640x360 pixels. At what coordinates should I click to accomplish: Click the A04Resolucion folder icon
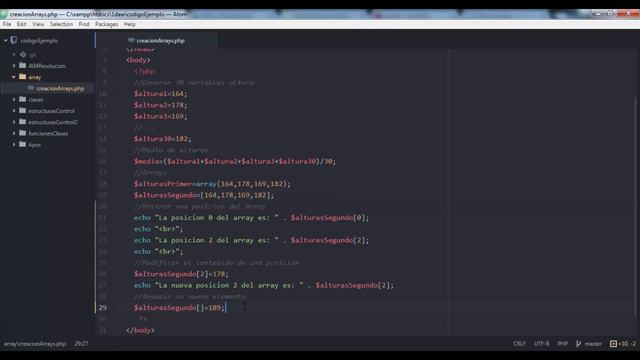coord(23,65)
